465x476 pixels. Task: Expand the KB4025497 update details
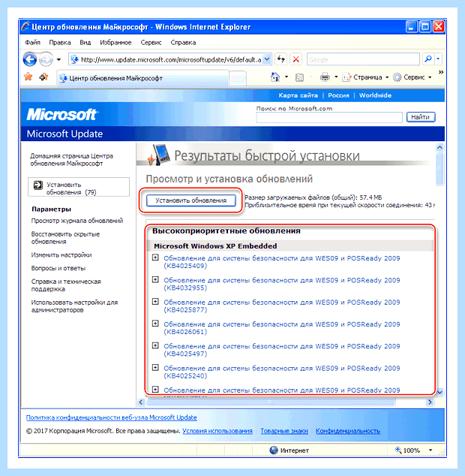155,345
